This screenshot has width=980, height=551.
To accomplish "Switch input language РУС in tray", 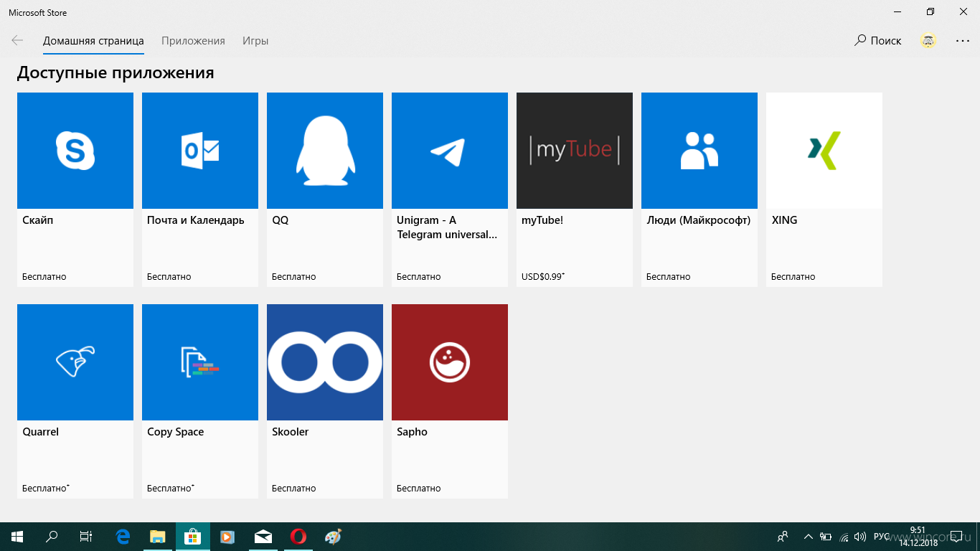I will (882, 537).
